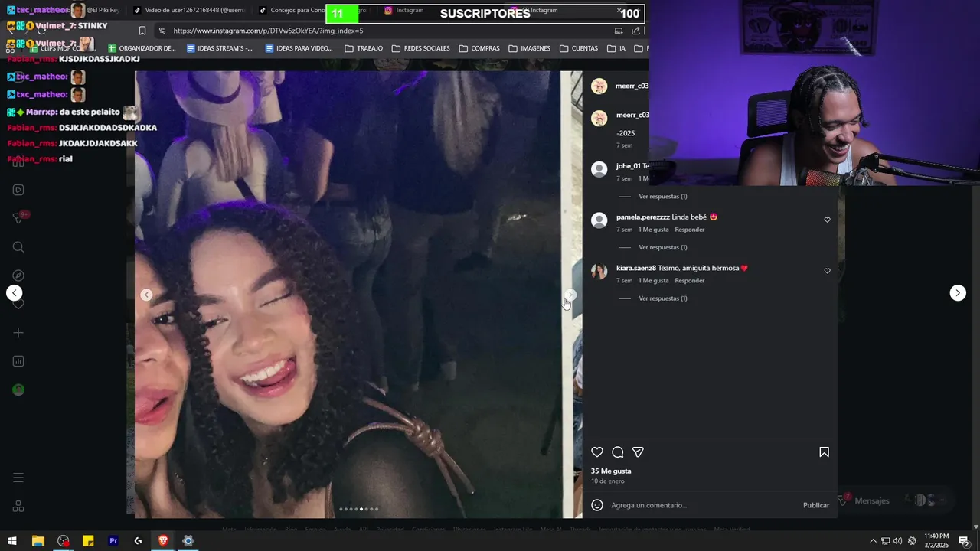Create a new post with plus icon
The width and height of the screenshot is (980, 551).
click(x=18, y=333)
